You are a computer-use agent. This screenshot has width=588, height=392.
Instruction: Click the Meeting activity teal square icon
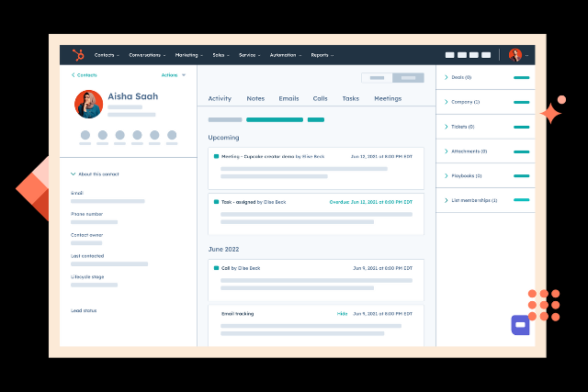(x=216, y=156)
